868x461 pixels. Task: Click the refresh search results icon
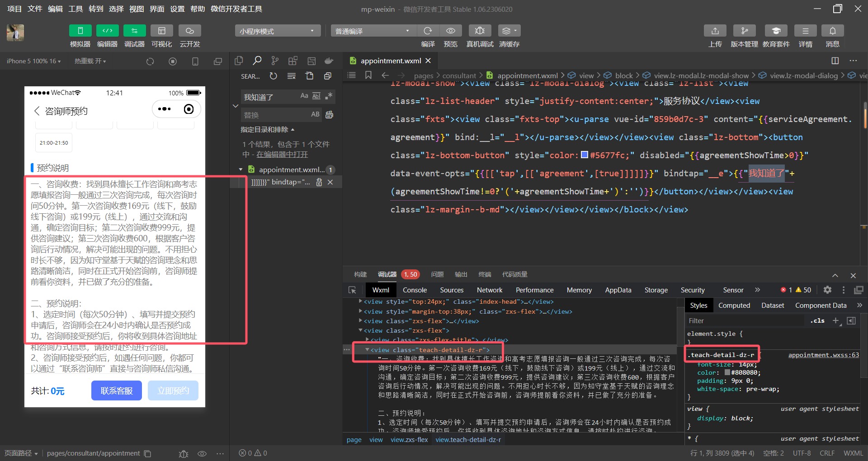click(x=274, y=76)
